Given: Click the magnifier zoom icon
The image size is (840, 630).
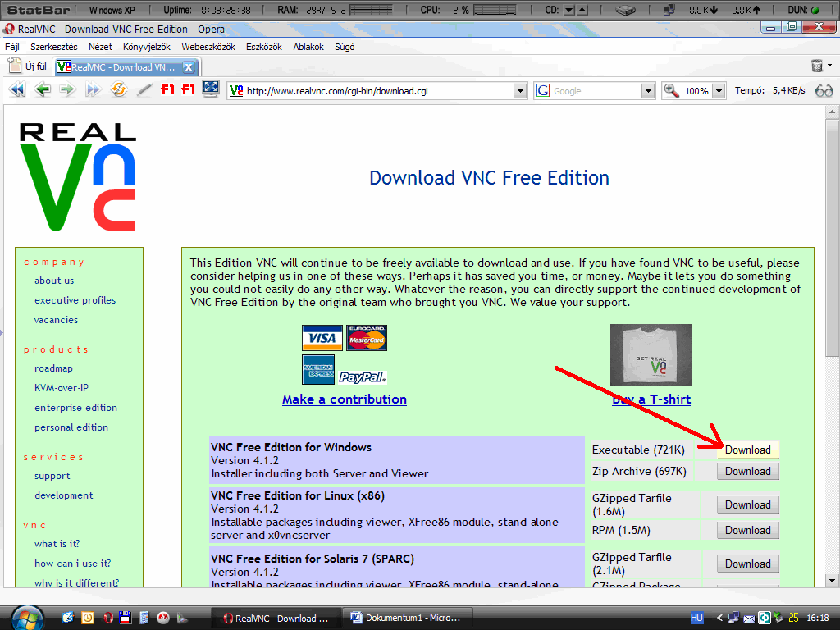Looking at the screenshot, I should [x=671, y=90].
